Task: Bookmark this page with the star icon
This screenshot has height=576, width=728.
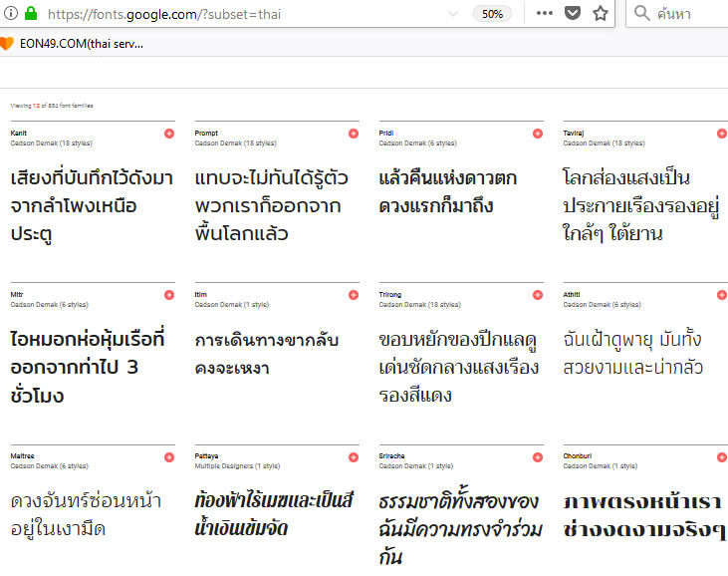Action: coord(601,13)
